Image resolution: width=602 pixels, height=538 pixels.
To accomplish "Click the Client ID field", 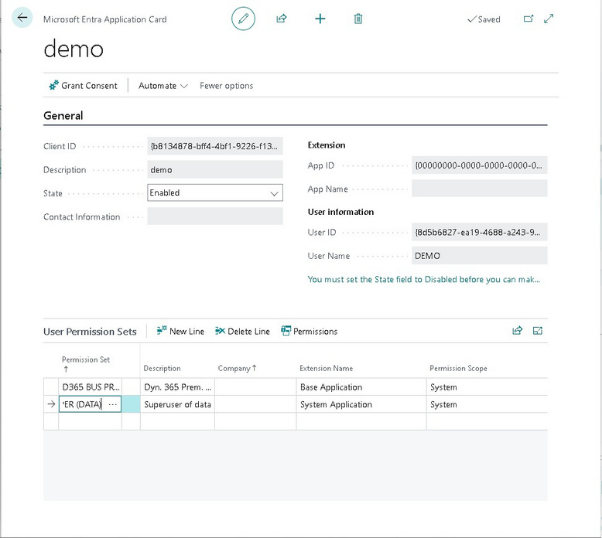I will pyautogui.click(x=215, y=146).
